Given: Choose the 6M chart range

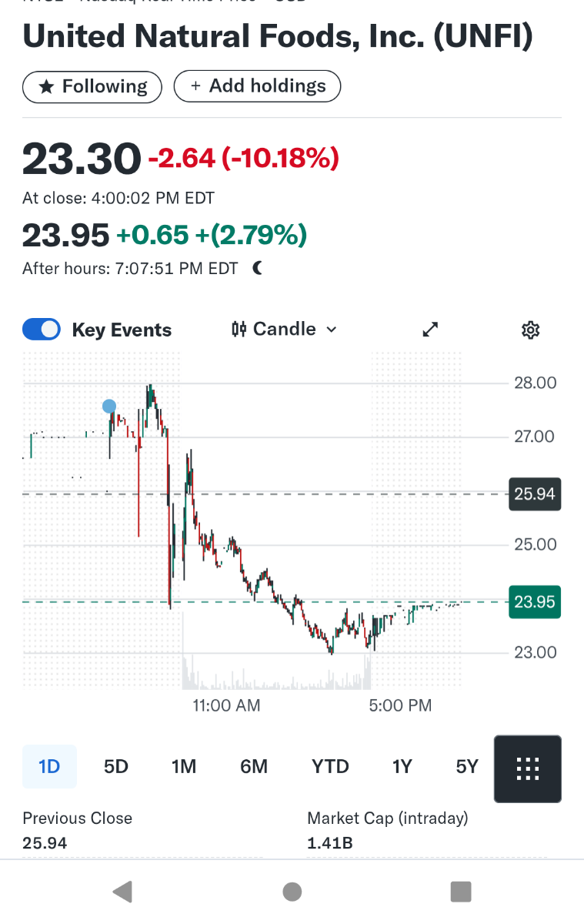Looking at the screenshot, I should click(x=254, y=766).
